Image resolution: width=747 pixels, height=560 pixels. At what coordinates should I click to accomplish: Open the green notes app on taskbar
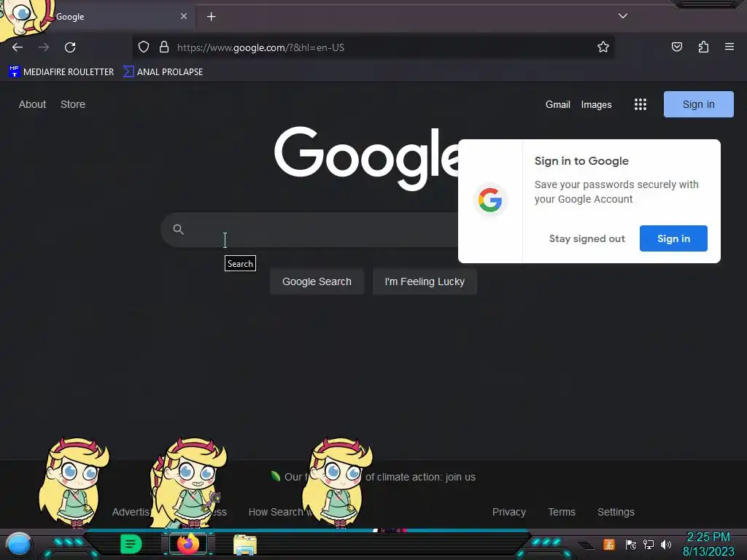pos(131,544)
